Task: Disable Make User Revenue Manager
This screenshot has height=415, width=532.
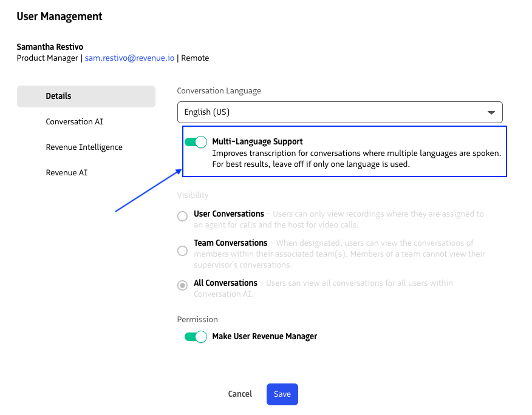Action: (195, 337)
